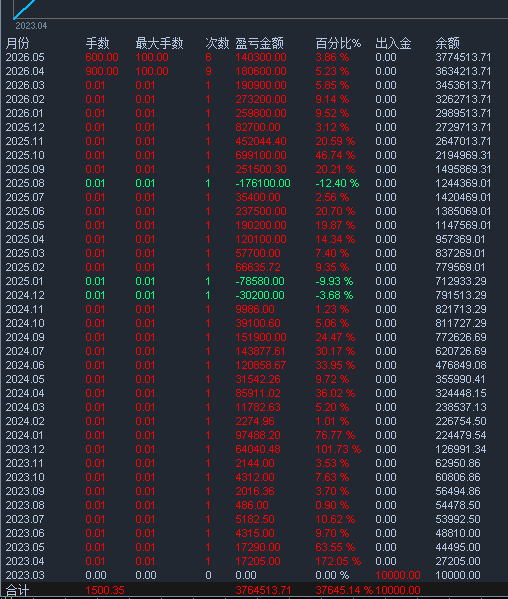Click profit amount 4312.00
This screenshot has width=508, height=599.
click(255, 478)
